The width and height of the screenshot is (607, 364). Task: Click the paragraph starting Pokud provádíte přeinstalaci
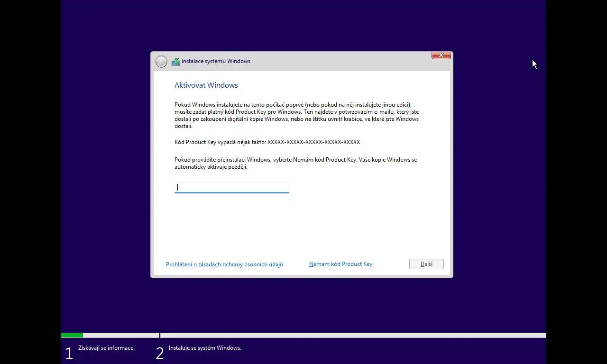[296, 164]
